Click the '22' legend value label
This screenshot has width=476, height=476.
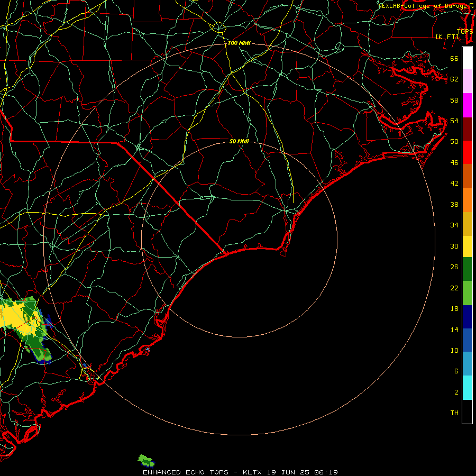point(454,288)
